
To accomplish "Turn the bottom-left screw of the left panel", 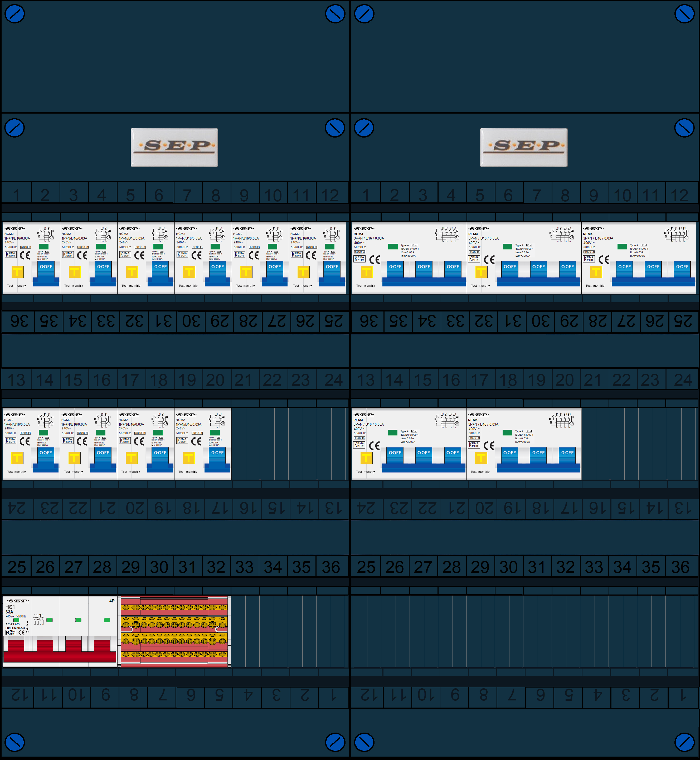I will [x=15, y=742].
